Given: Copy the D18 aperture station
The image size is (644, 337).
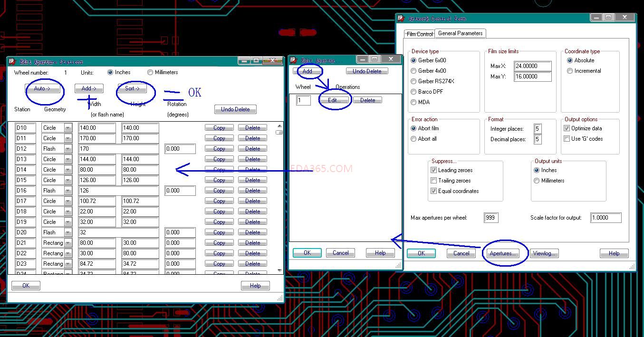Looking at the screenshot, I should tap(219, 212).
